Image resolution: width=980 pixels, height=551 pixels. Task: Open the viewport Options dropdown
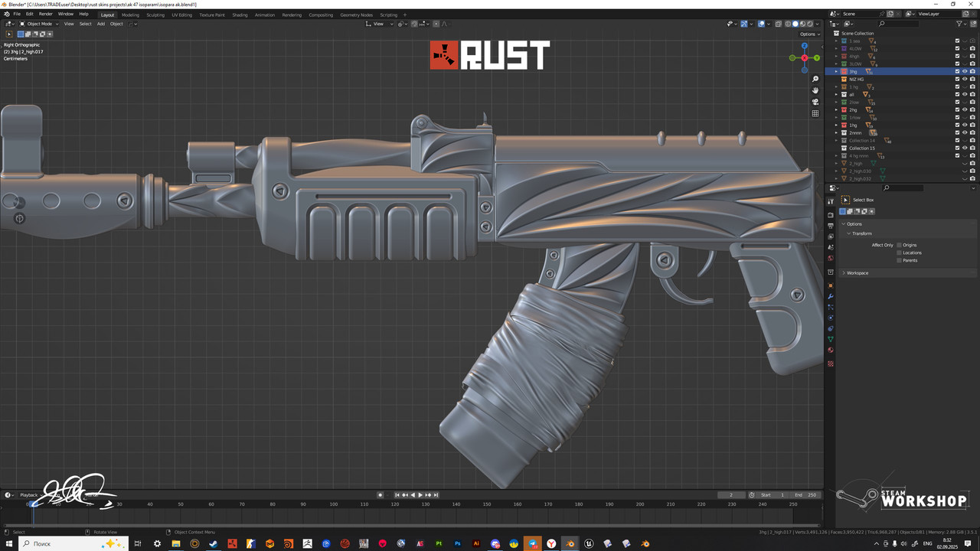click(x=810, y=34)
